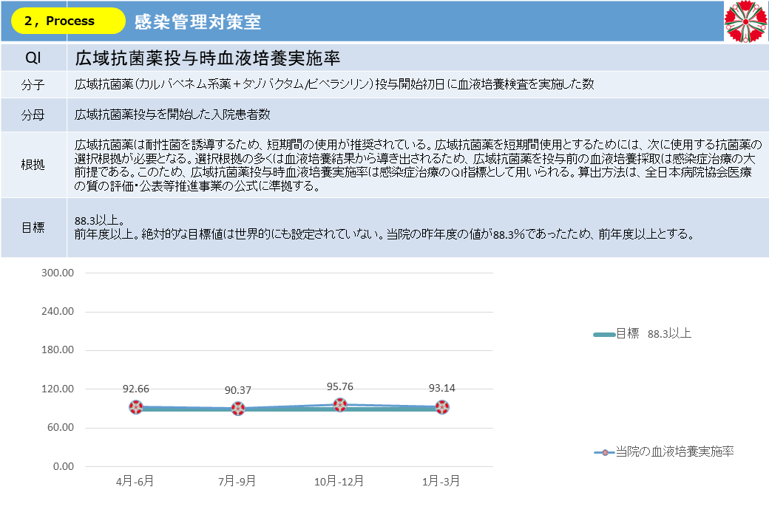Select the 10月-12月 x-axis label

[339, 481]
